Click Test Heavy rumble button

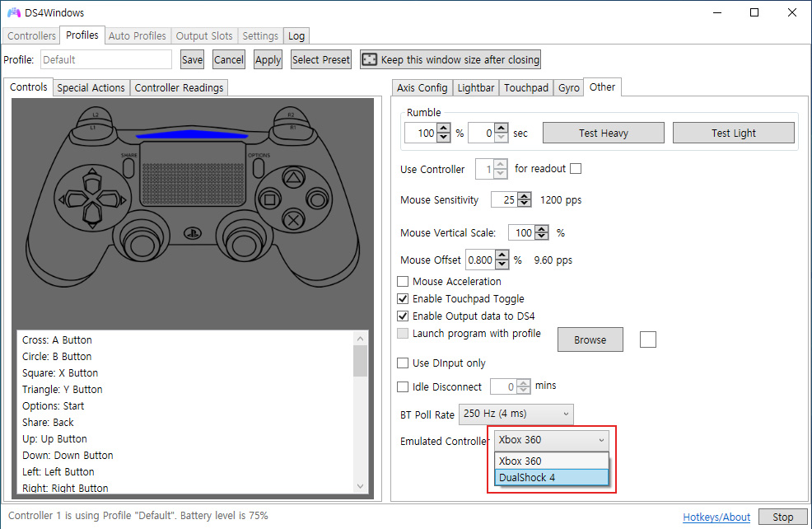coord(604,133)
